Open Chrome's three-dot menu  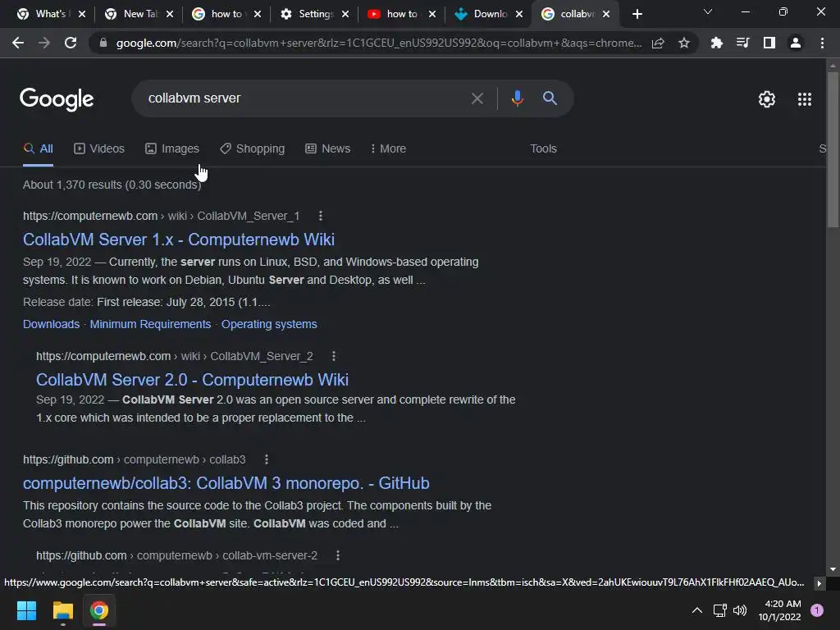pos(822,43)
